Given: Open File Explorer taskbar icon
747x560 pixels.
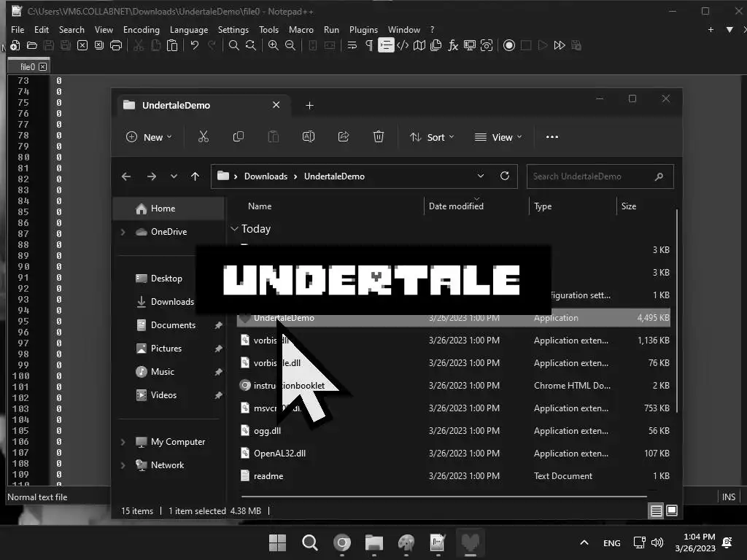Looking at the screenshot, I should [x=374, y=542].
